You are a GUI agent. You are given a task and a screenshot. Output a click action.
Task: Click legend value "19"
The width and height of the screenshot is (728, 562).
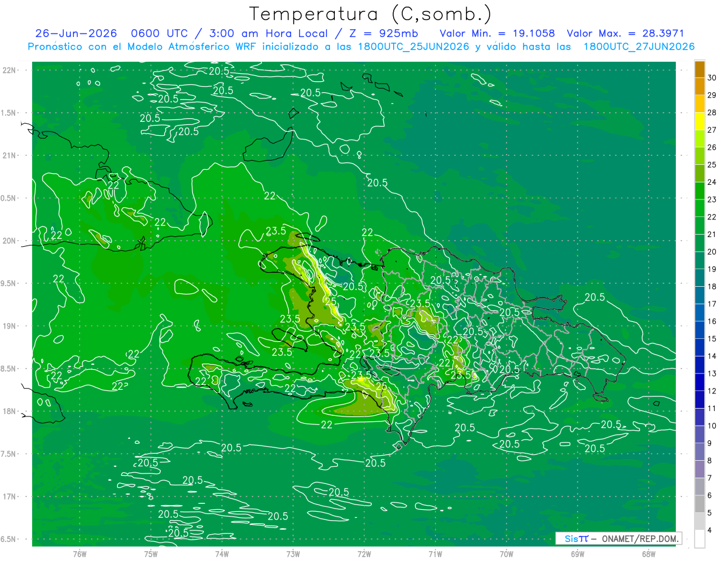pos(712,269)
